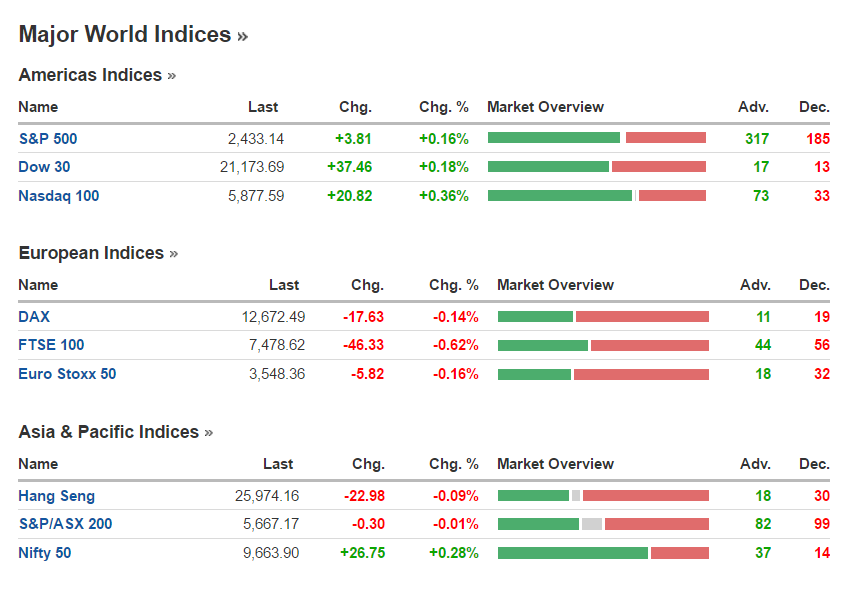Open the Asia & Pacific Indices heading
Image resolution: width=856 pixels, height=601 pixels.
[115, 432]
